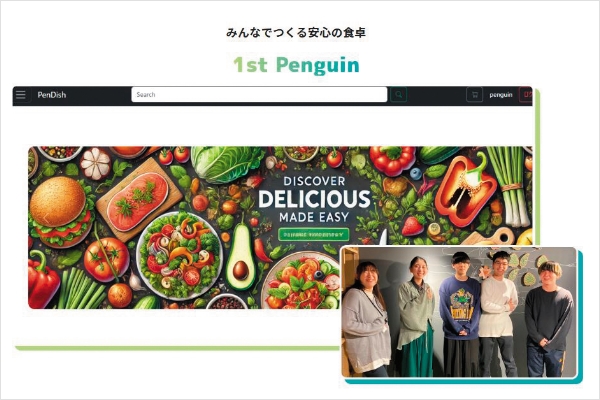The height and width of the screenshot is (400, 600).
Task: Open the hamburger menu in the PenDish navbar
Action: (21, 95)
